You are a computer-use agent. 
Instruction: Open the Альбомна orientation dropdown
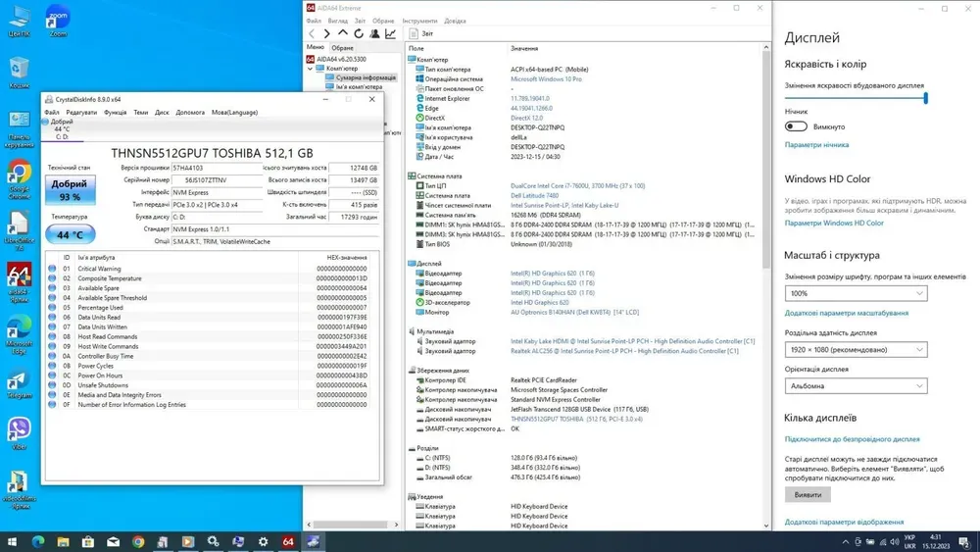tap(855, 385)
